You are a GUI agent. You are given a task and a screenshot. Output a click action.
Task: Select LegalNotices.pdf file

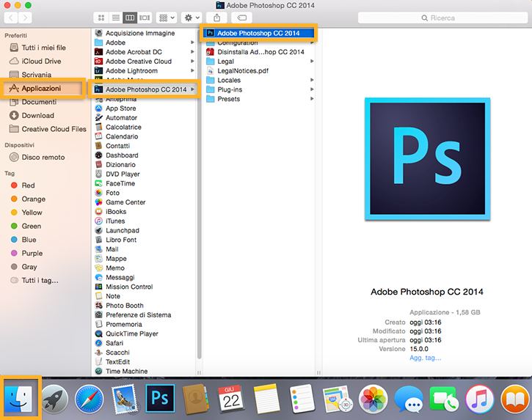coord(243,70)
